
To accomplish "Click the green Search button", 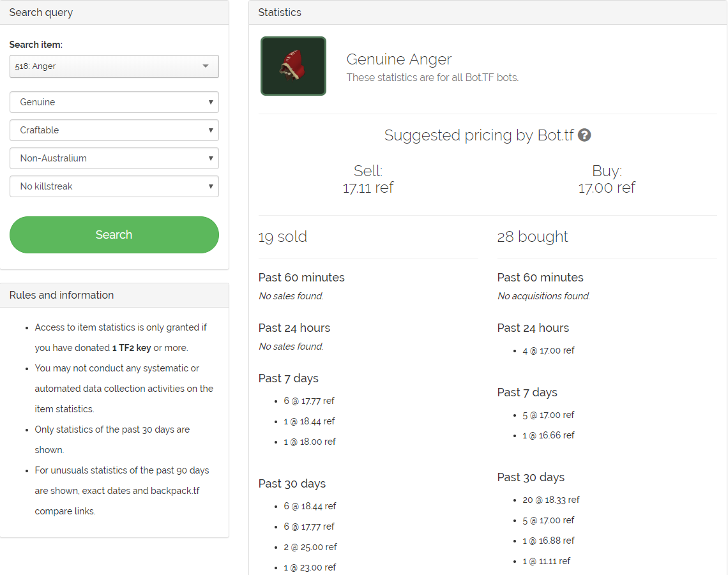I will (114, 235).
